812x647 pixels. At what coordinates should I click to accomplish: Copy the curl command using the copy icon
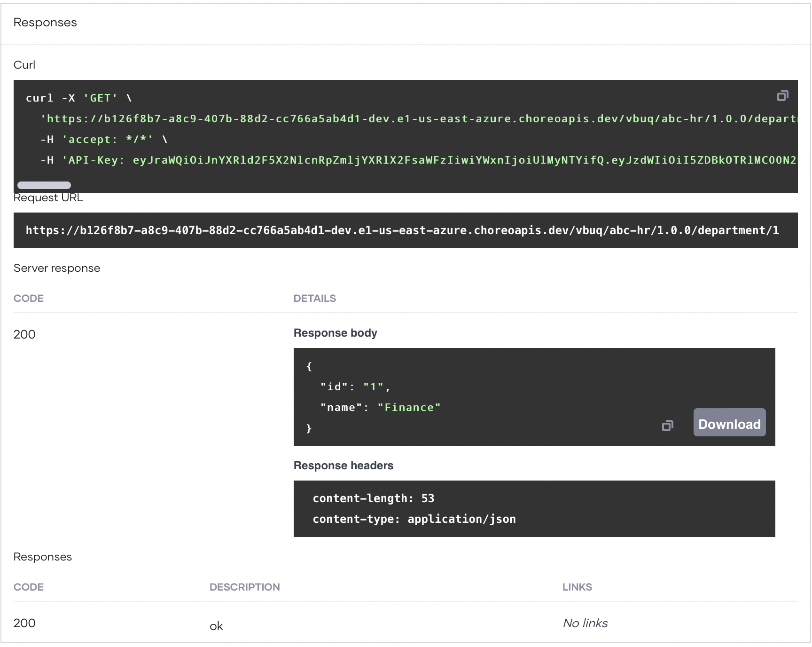tap(782, 96)
